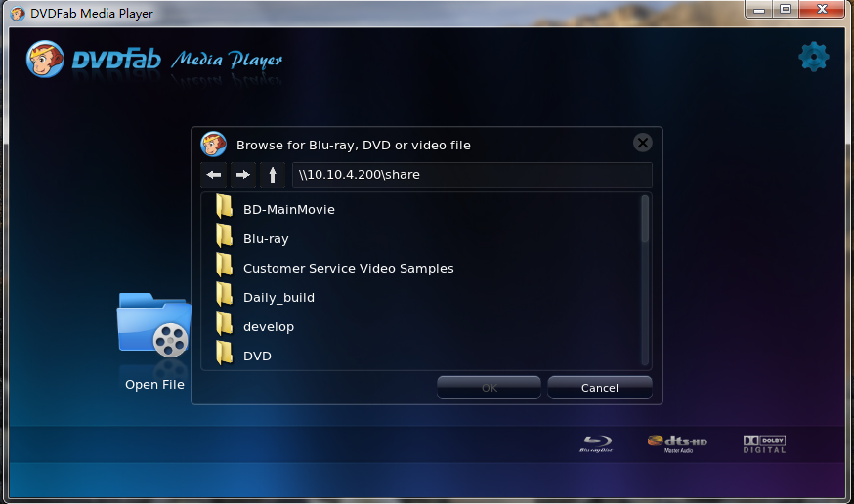Click the title bar DVDFab app icon
The width and height of the screenshot is (854, 504).
tap(18, 13)
